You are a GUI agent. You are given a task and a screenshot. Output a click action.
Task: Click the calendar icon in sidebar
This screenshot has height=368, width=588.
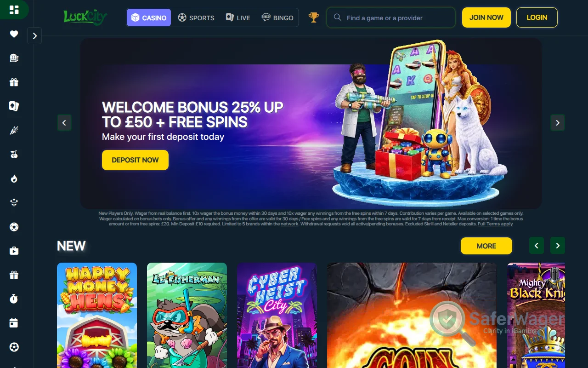[x=14, y=323]
